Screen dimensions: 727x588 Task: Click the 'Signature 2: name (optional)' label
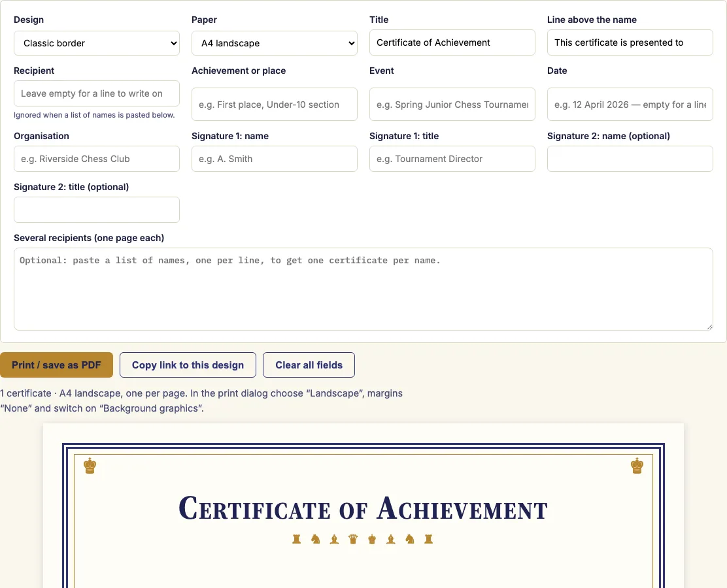pyautogui.click(x=608, y=137)
